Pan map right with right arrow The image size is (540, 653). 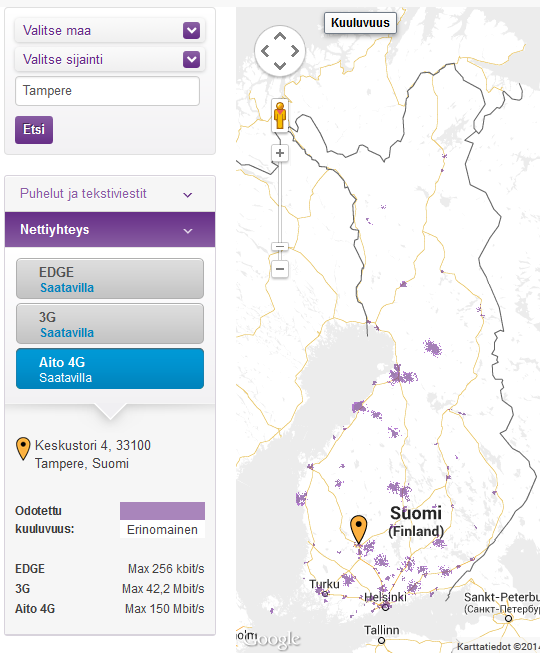(295, 51)
